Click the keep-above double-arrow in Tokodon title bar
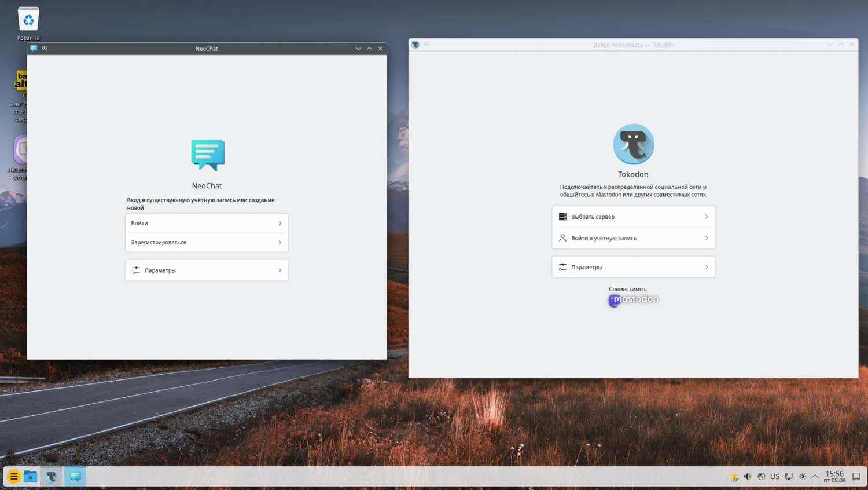This screenshot has width=868, height=490. 426,45
